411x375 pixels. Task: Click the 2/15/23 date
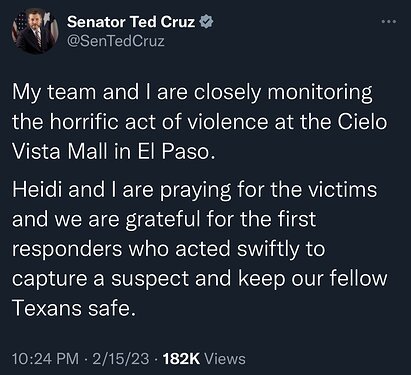click(121, 359)
